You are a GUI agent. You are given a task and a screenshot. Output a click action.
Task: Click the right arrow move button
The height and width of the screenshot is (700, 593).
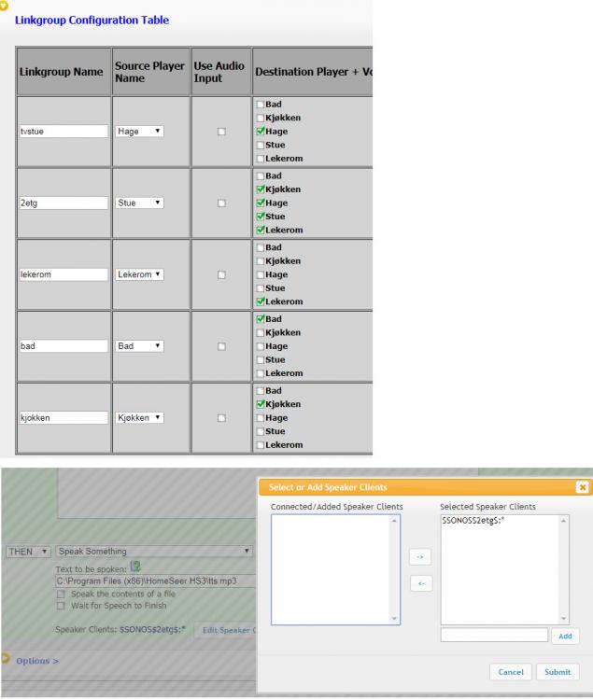pyautogui.click(x=420, y=557)
